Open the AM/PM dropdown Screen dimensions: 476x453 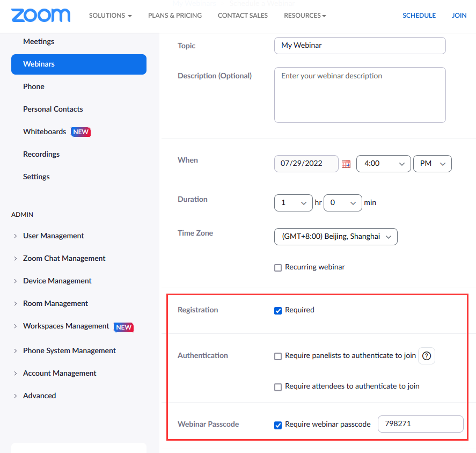pyautogui.click(x=432, y=164)
